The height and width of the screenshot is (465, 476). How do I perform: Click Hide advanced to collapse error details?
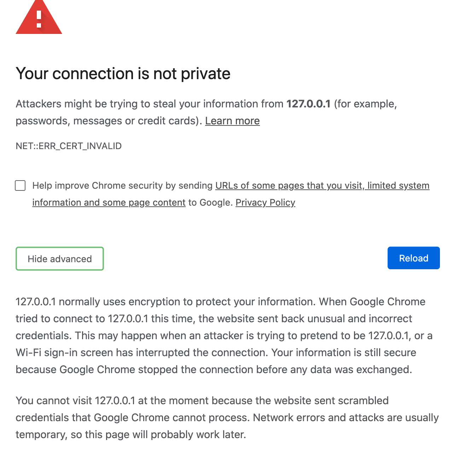(59, 259)
